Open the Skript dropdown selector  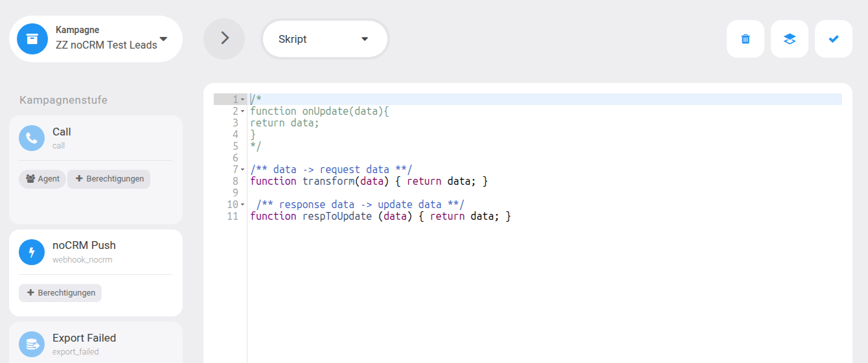click(x=325, y=39)
